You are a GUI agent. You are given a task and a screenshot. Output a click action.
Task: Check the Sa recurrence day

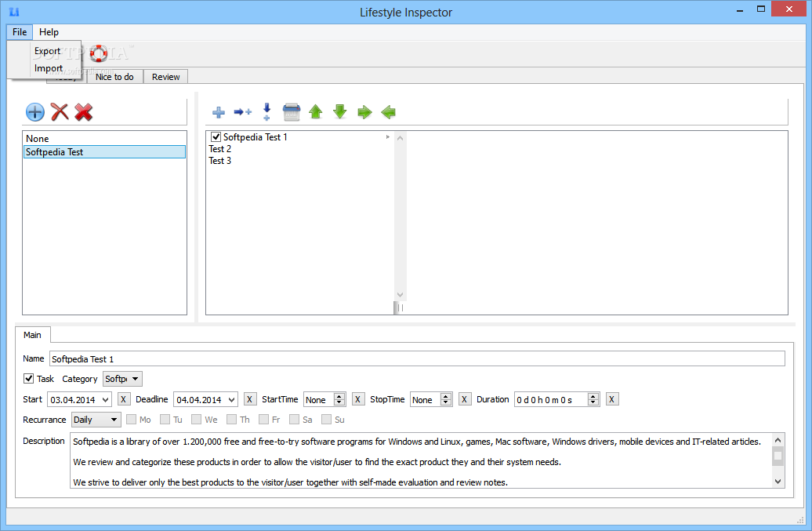[x=294, y=419]
